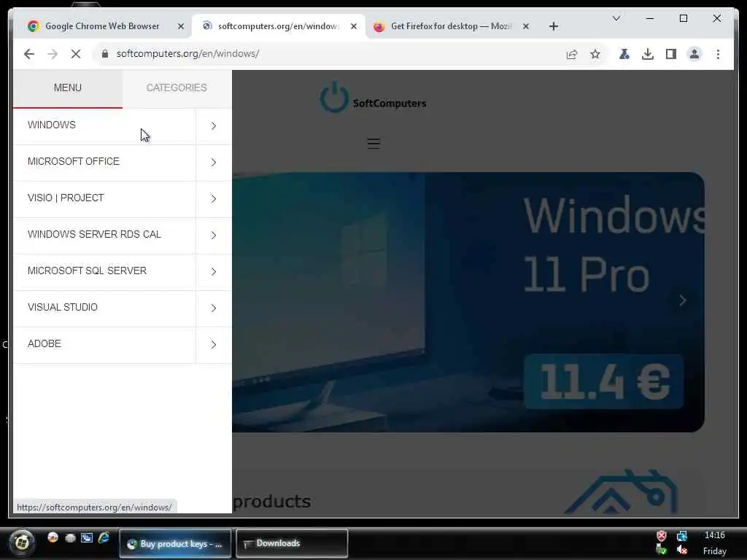Image resolution: width=747 pixels, height=560 pixels.
Task: Open the VISUAL STUDIO menu link
Action: [x=104, y=308]
